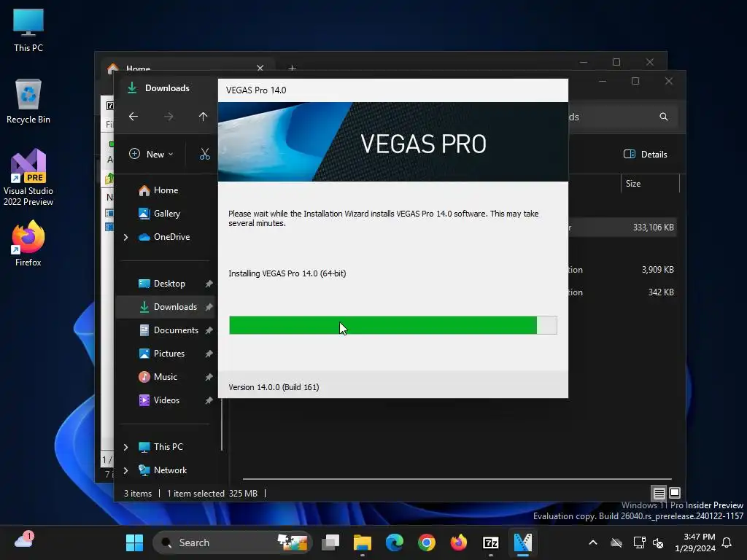
Task: Open File Explorer from taskbar
Action: [363, 542]
